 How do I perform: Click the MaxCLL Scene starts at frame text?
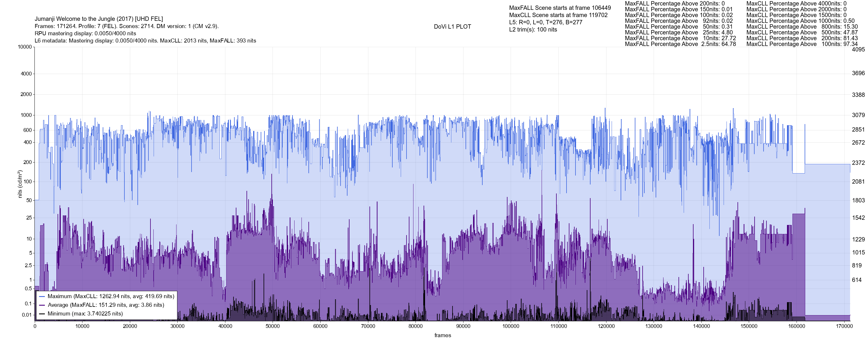[x=558, y=15]
